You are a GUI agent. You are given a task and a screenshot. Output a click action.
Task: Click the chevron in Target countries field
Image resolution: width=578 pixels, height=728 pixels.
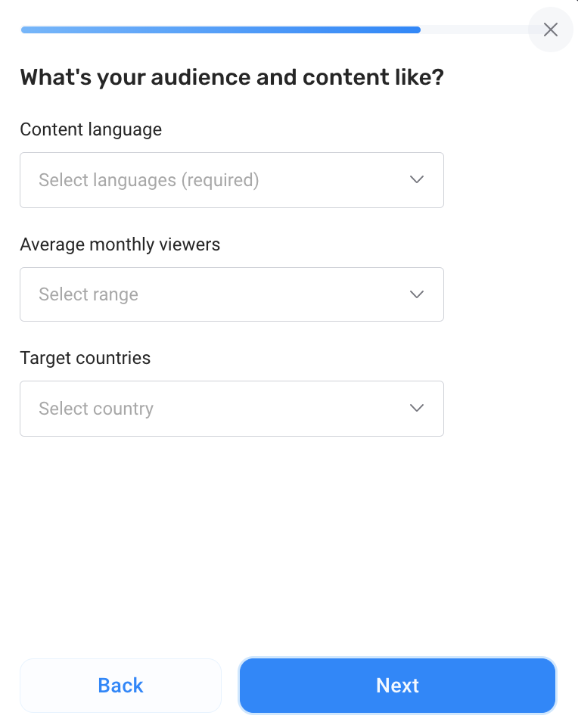[x=416, y=408]
